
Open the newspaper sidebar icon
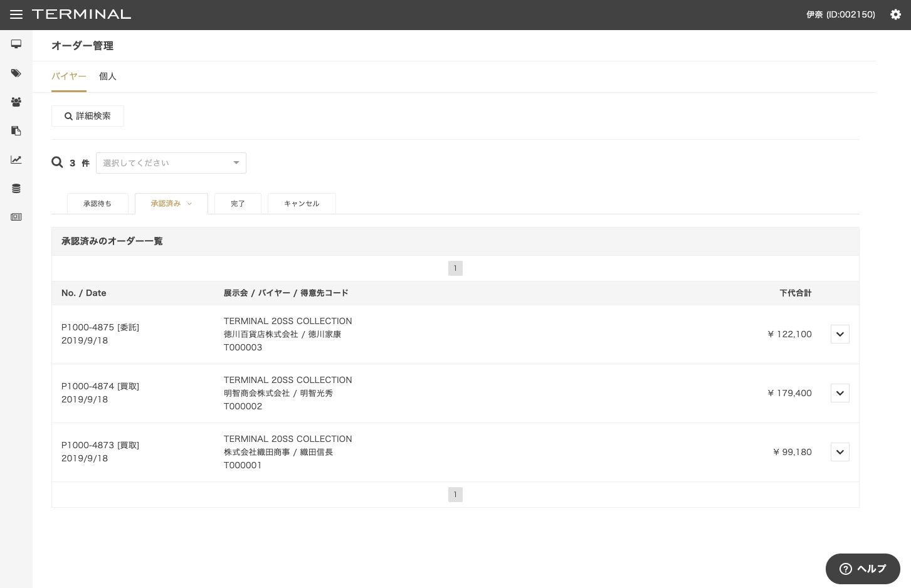click(16, 217)
